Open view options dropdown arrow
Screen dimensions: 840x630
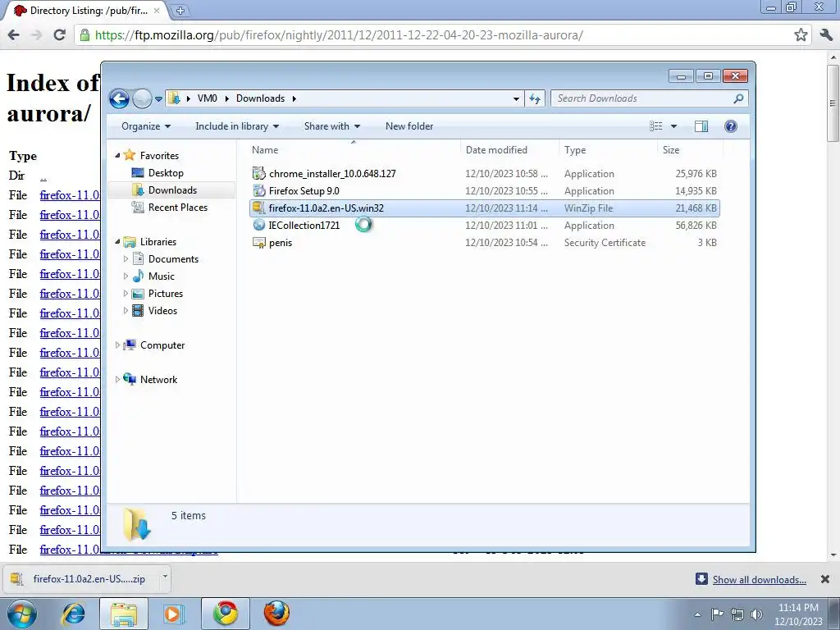(674, 126)
